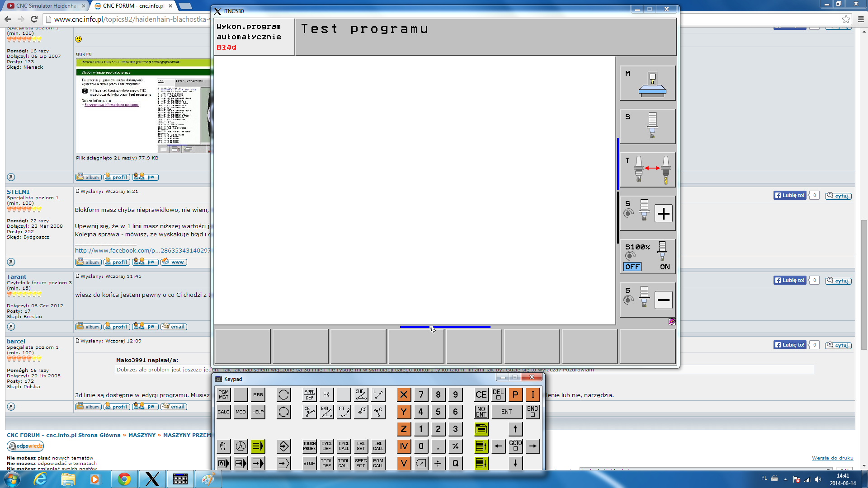Screen dimensions: 868x488
Task: Click the T tool change soft key
Action: tap(647, 170)
